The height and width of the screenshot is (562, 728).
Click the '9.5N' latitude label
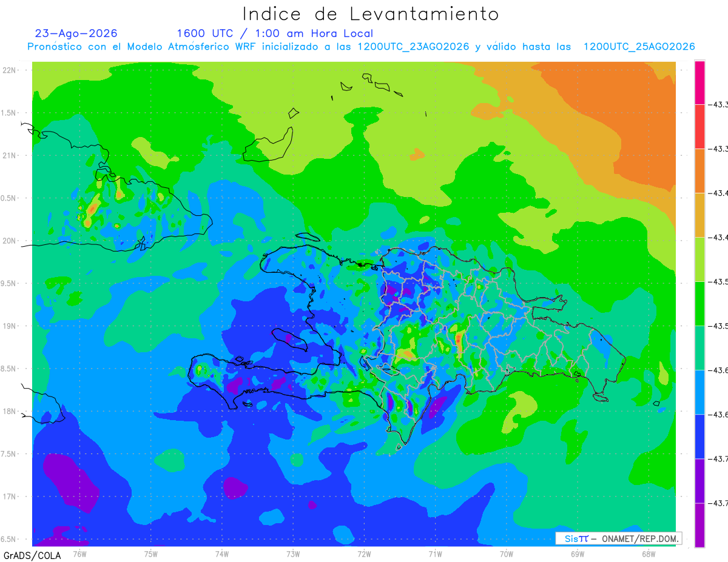coord(9,283)
